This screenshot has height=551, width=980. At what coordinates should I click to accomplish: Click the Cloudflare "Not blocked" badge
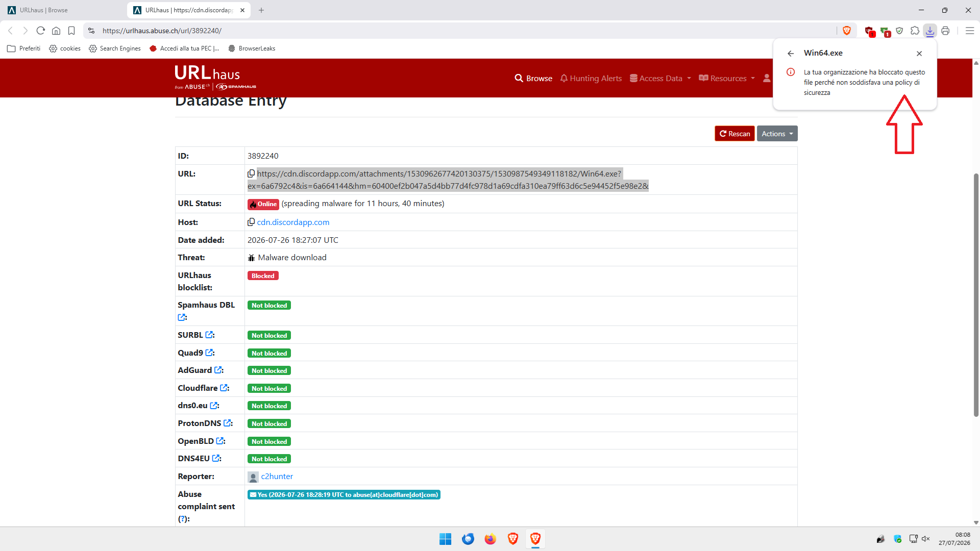click(x=269, y=388)
